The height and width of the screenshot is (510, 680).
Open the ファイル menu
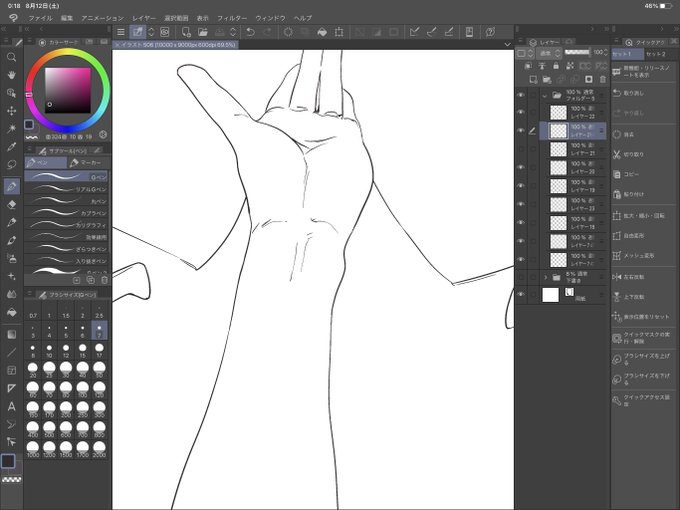click(40, 18)
